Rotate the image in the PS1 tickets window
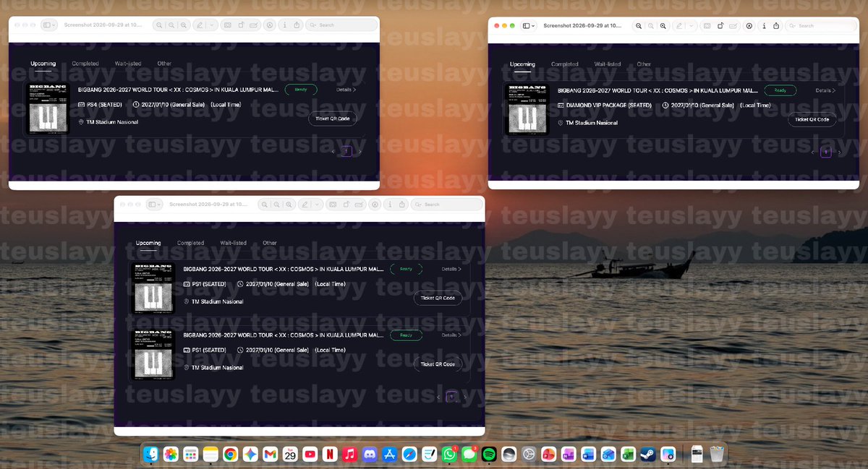 click(x=346, y=205)
